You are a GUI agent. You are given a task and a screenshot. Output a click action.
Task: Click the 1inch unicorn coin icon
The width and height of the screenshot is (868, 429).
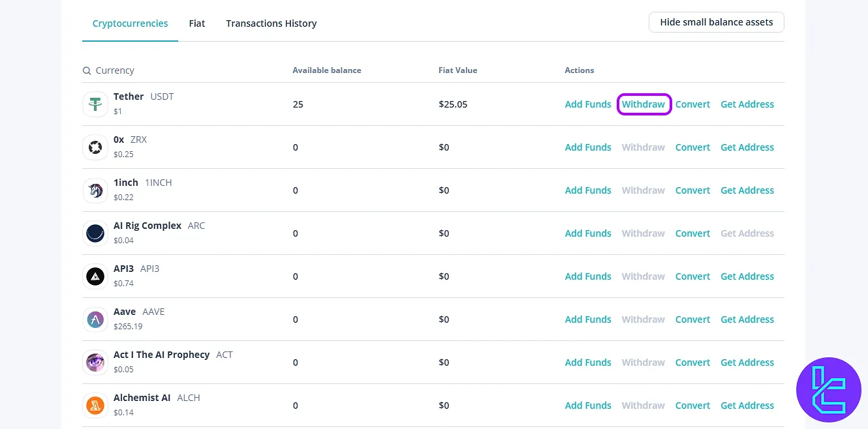pyautogui.click(x=95, y=190)
